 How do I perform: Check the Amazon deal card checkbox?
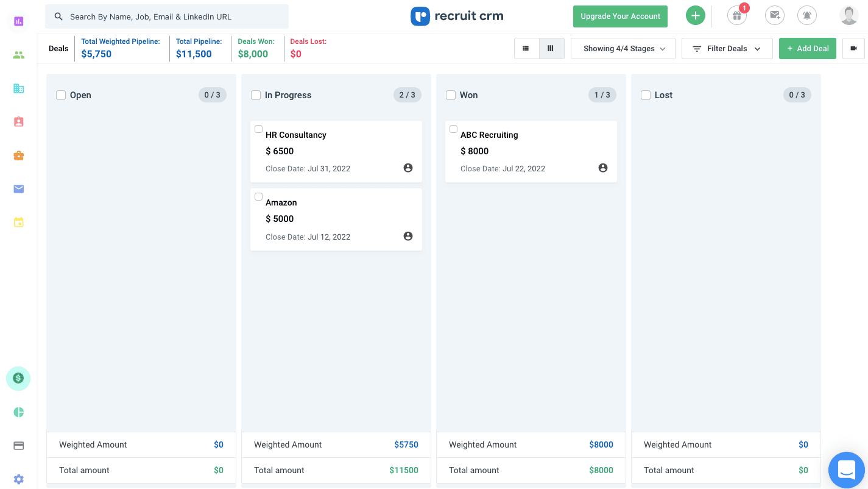tap(258, 196)
